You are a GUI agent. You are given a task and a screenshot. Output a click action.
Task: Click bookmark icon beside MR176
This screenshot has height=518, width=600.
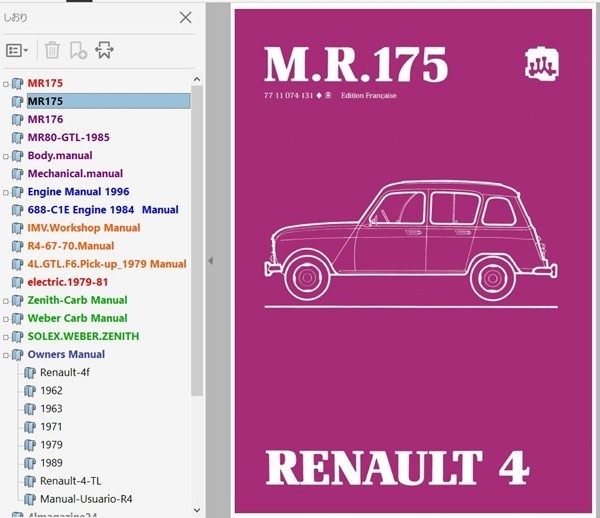coord(18,120)
